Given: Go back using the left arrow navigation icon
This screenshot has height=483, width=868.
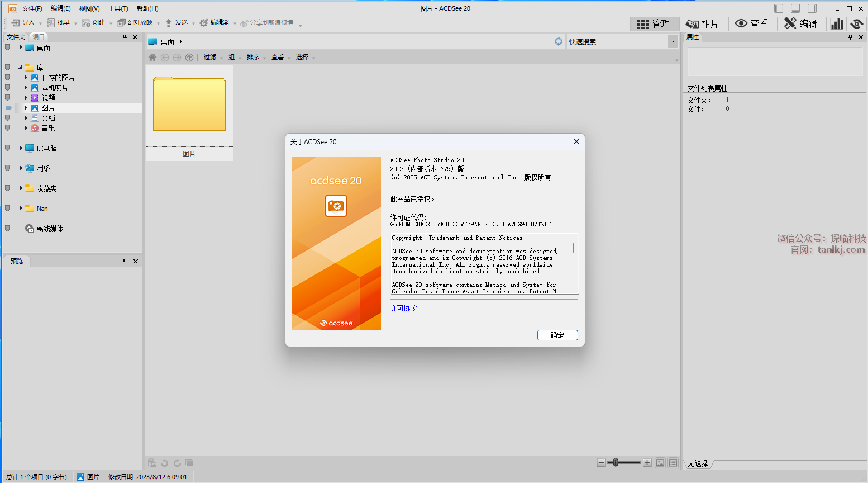Looking at the screenshot, I should pyautogui.click(x=165, y=58).
